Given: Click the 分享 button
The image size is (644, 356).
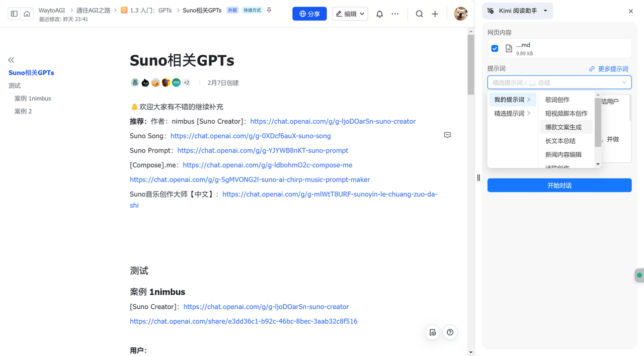Looking at the screenshot, I should (x=309, y=14).
